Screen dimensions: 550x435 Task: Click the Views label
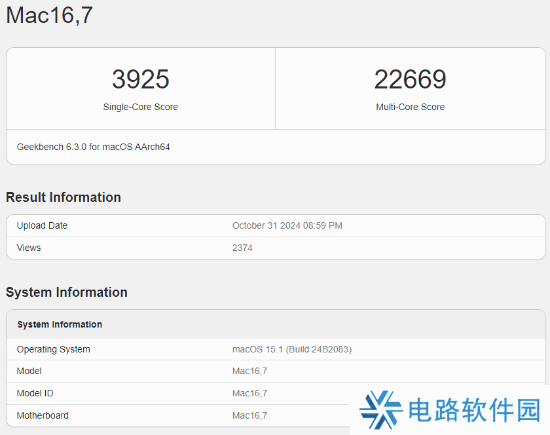(x=29, y=248)
